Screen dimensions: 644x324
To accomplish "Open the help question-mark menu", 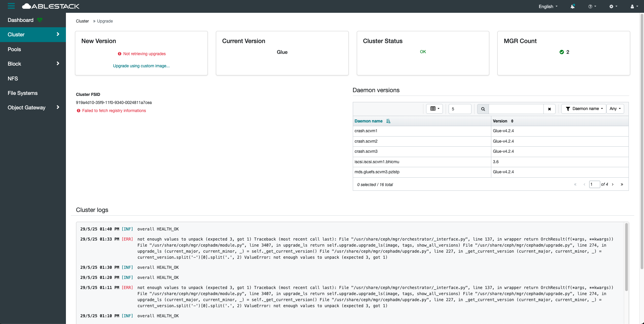I will 592,6.
